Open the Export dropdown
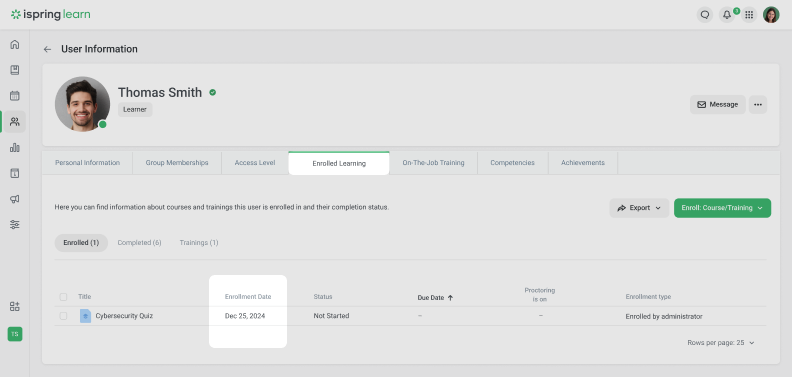 pyautogui.click(x=639, y=208)
